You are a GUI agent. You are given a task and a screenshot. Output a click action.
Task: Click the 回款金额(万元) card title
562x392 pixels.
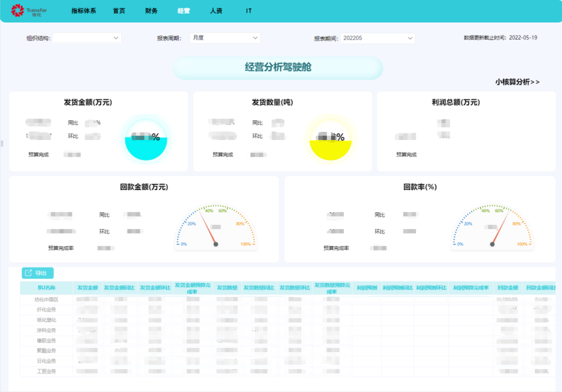click(x=144, y=187)
